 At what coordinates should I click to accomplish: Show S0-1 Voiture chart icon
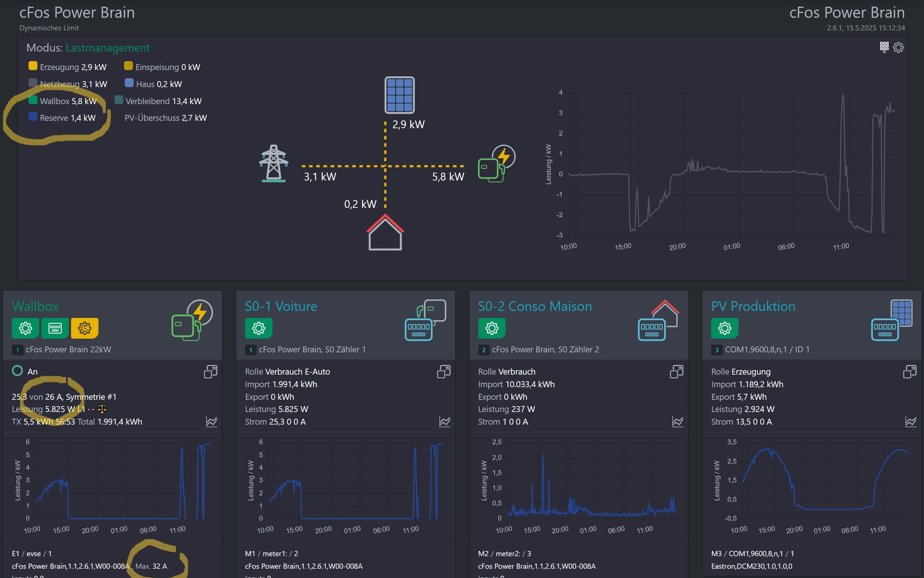pyautogui.click(x=445, y=422)
